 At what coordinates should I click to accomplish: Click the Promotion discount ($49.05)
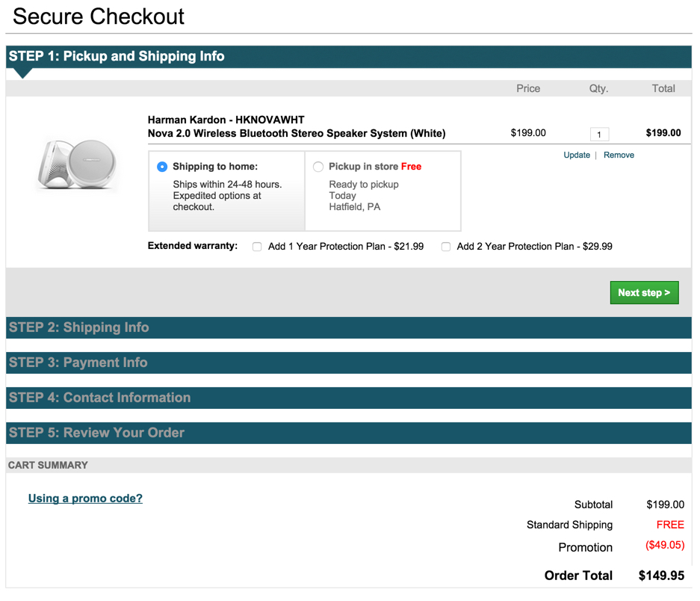pyautogui.click(x=665, y=545)
